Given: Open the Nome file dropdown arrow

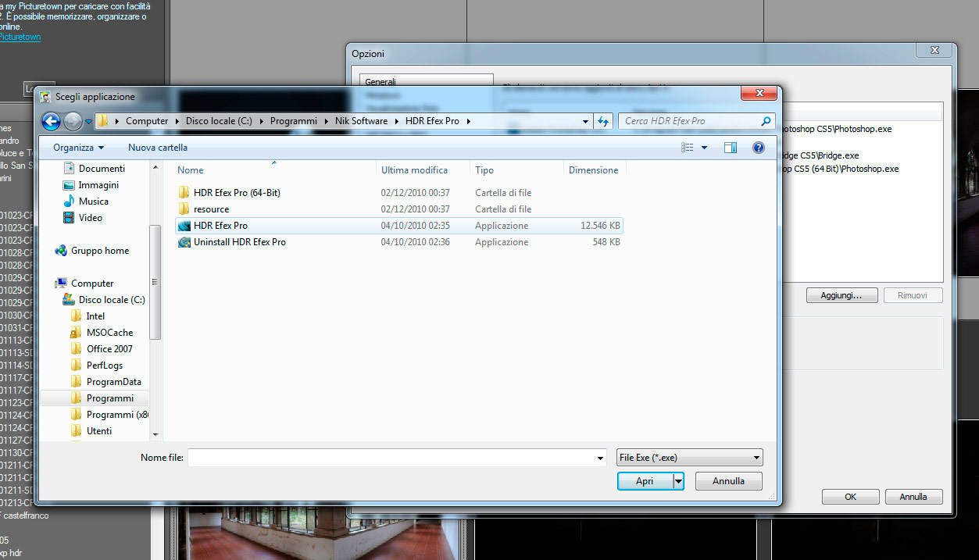Looking at the screenshot, I should [x=600, y=458].
